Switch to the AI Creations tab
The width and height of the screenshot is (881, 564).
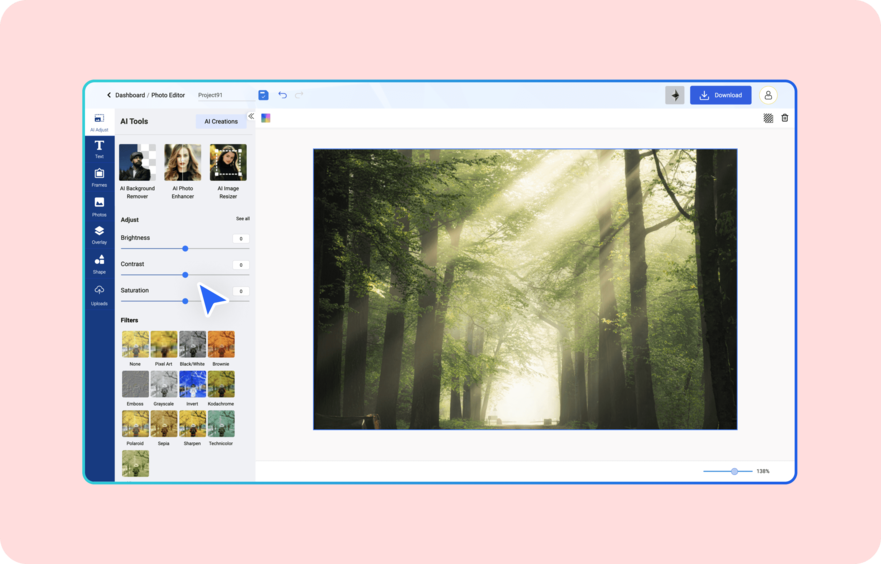pyautogui.click(x=221, y=121)
